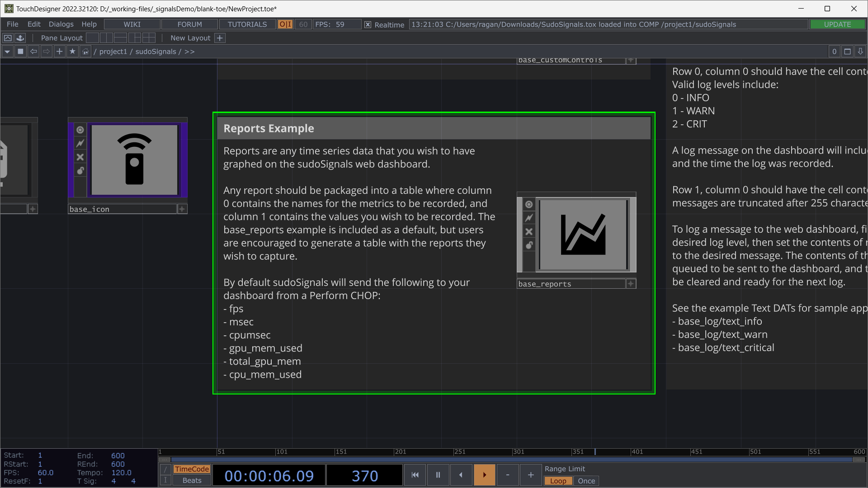Image resolution: width=868 pixels, height=488 pixels.
Task: Select top-bottom split pane layout
Action: [x=120, y=38]
